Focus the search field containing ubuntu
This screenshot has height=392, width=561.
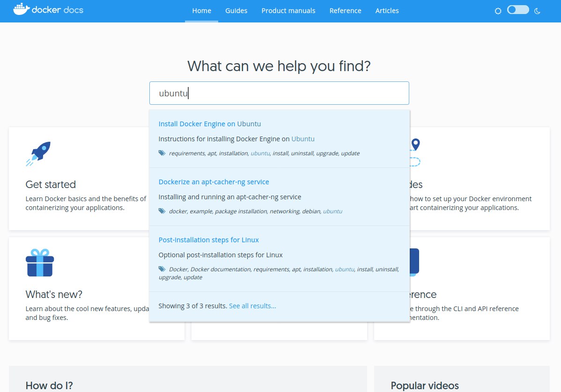click(279, 93)
